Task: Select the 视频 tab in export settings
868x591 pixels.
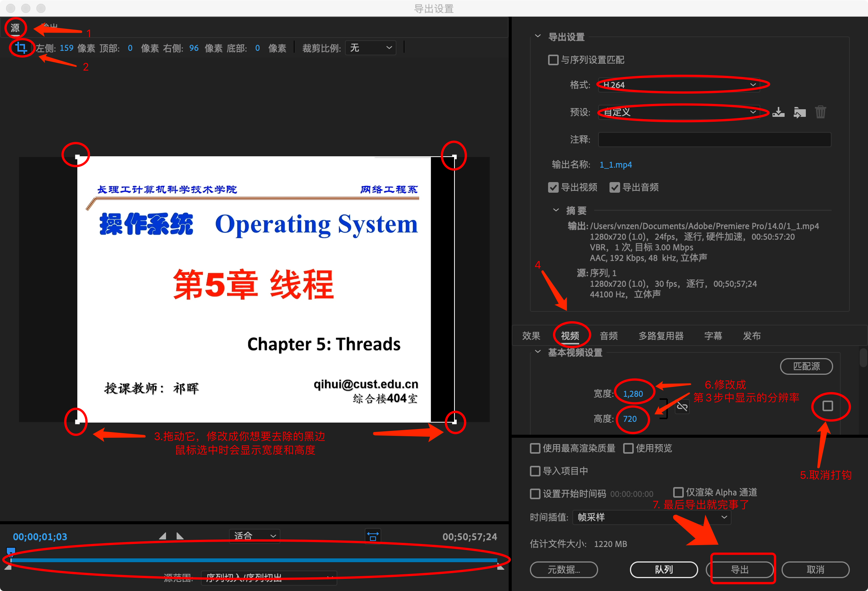Action: coord(570,335)
